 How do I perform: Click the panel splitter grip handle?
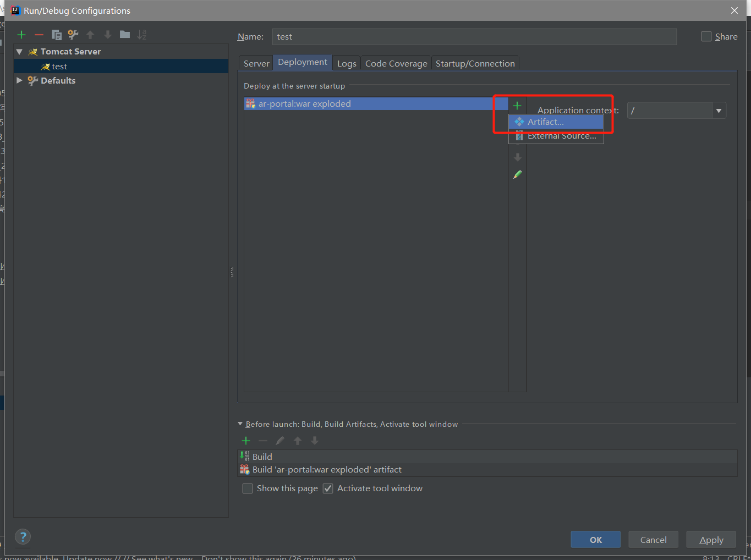click(x=232, y=272)
